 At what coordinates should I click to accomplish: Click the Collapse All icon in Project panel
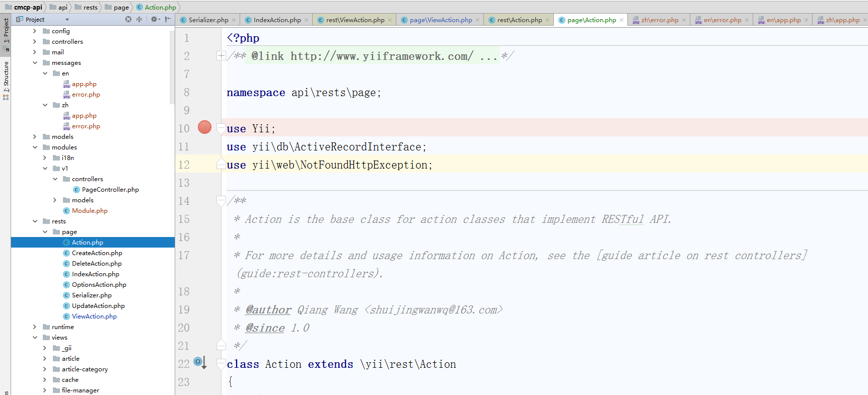(x=139, y=19)
